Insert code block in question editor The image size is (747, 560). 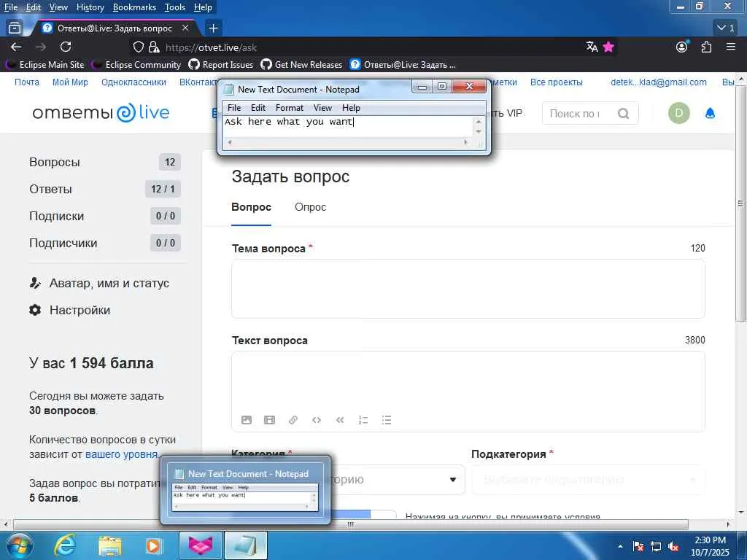click(x=317, y=420)
